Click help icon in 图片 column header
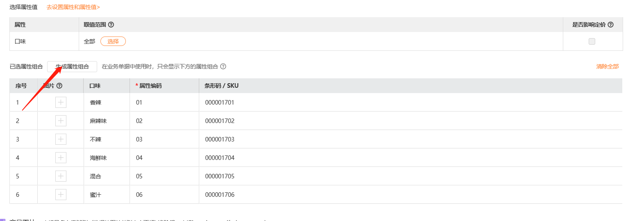644x221 pixels. pos(59,86)
